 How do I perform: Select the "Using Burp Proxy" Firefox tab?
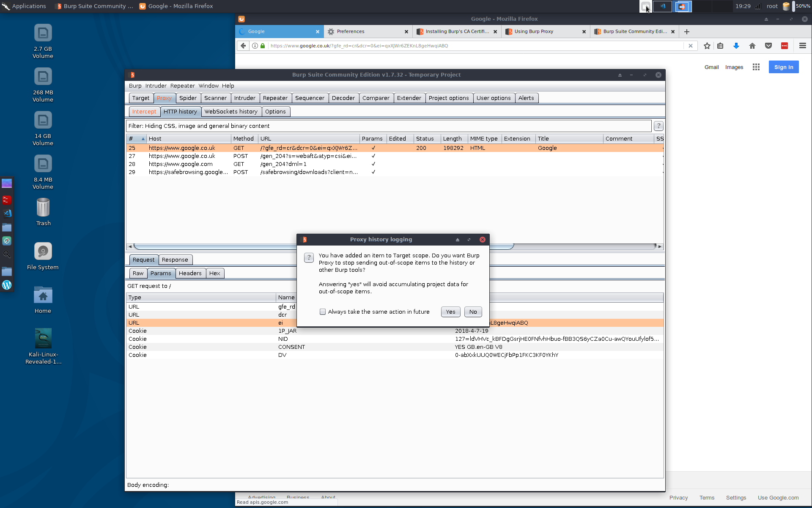[534, 31]
